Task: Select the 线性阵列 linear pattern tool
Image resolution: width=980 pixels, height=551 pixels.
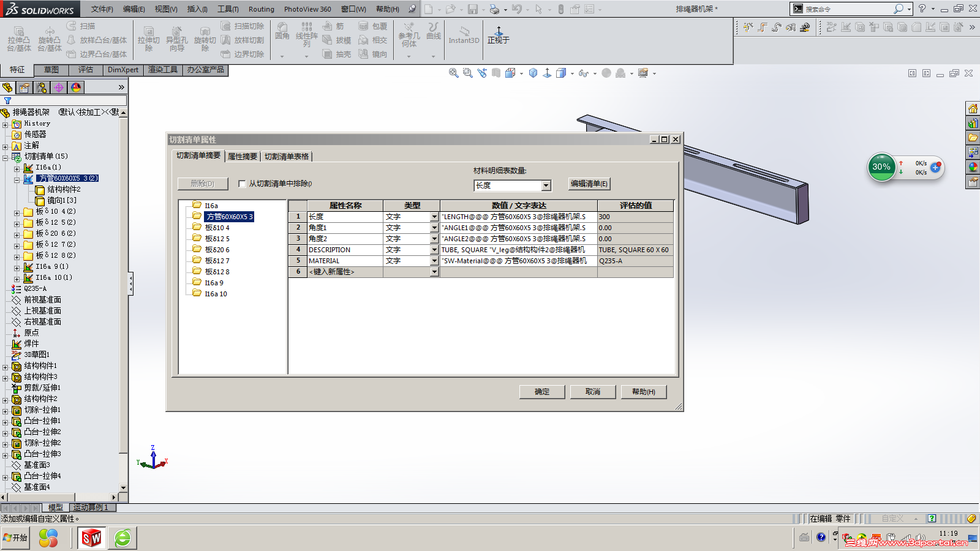Action: pos(306,35)
